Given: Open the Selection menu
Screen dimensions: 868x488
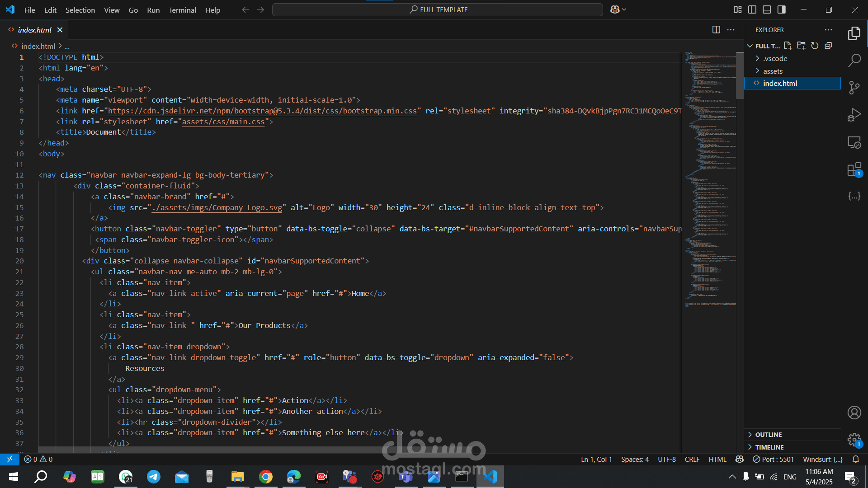Looking at the screenshot, I should (x=80, y=10).
